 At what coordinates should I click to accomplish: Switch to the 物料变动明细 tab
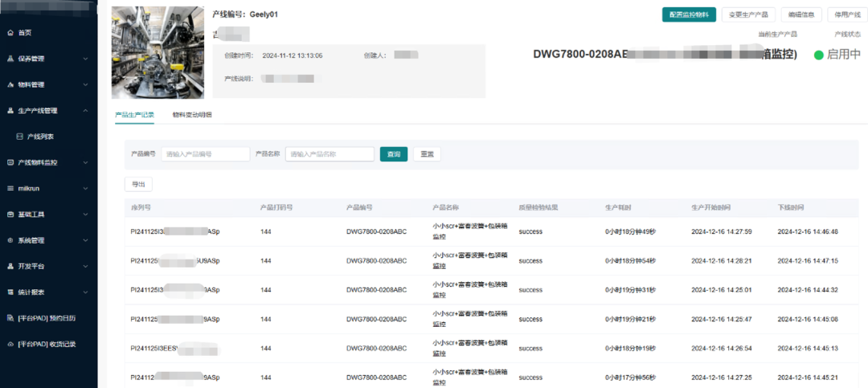(x=192, y=115)
